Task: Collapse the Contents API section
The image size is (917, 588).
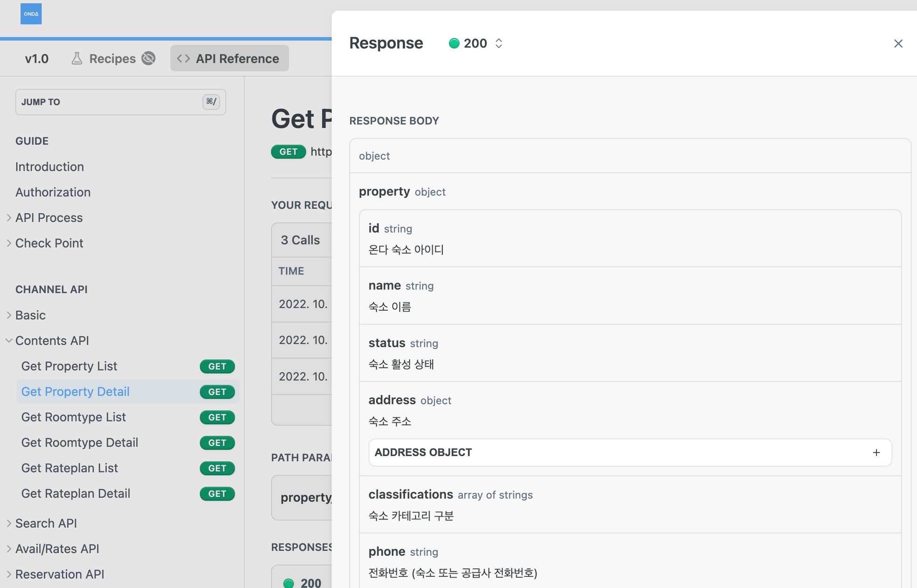Action: pyautogui.click(x=52, y=341)
